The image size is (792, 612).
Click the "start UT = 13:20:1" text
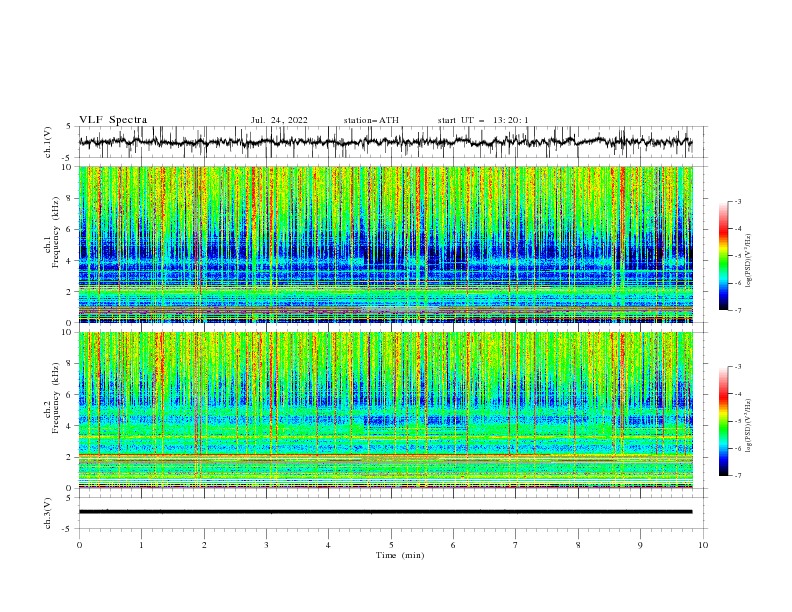[483, 120]
